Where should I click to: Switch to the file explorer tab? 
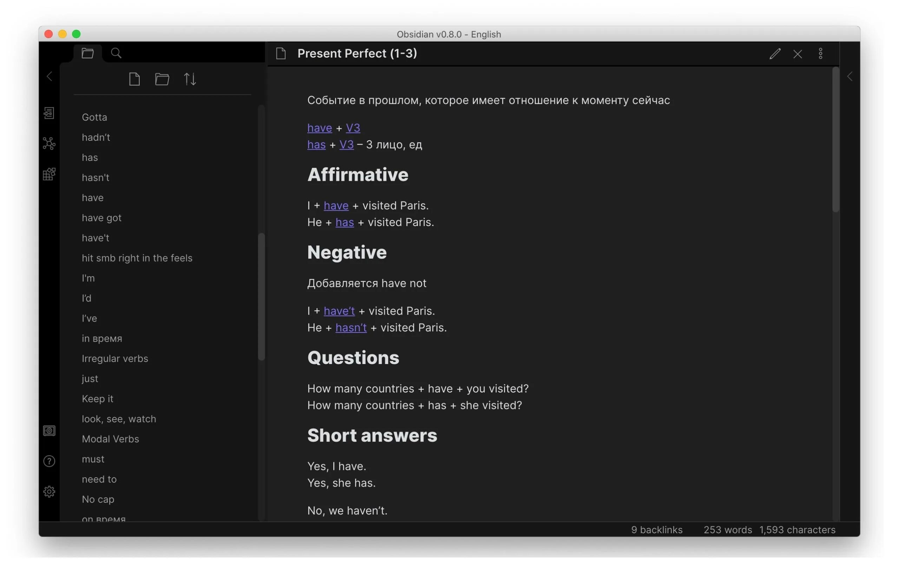click(x=88, y=53)
